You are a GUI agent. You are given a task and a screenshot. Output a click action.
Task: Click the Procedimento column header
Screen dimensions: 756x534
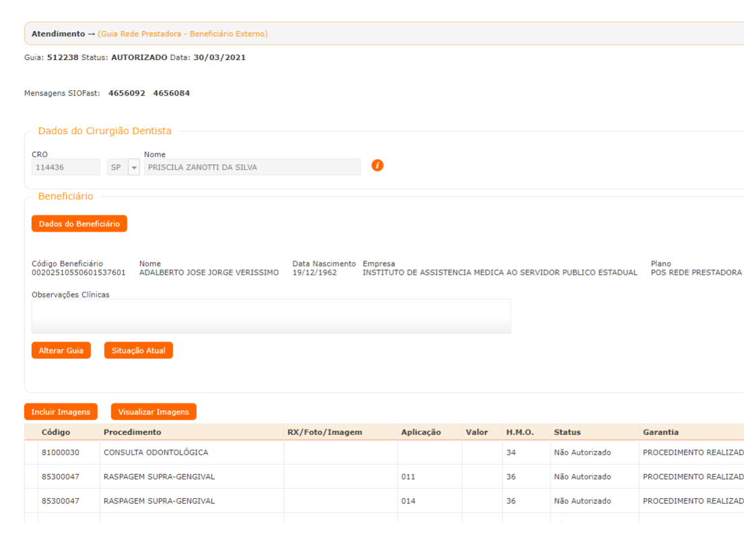coord(132,432)
